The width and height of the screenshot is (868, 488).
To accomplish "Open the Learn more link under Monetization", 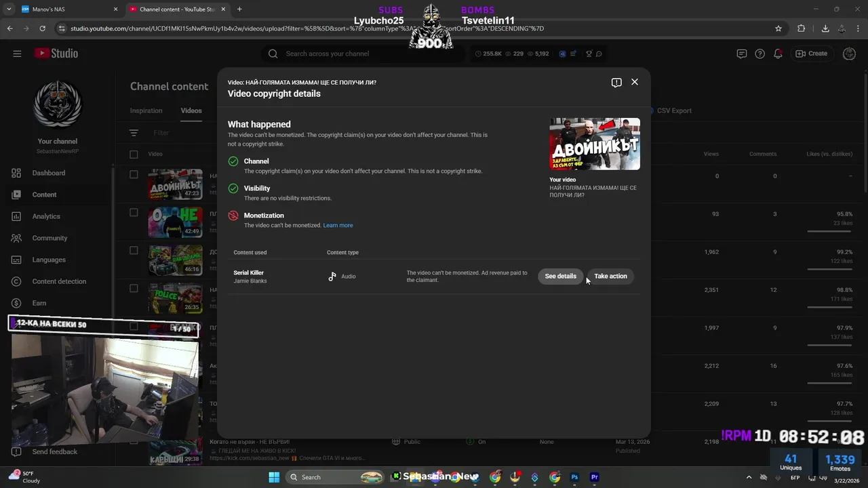I will coord(338,225).
